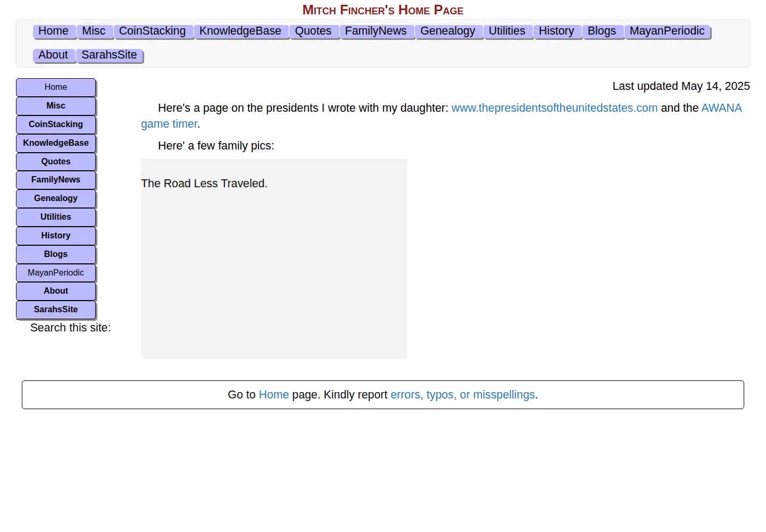
Task: Select the MayanPeriodic sidebar button
Action: pos(56,273)
